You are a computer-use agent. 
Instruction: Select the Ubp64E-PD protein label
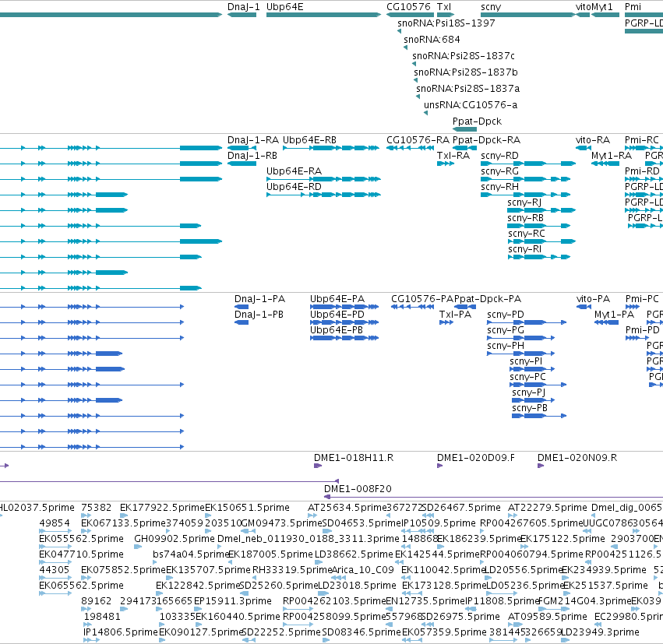pos(337,315)
